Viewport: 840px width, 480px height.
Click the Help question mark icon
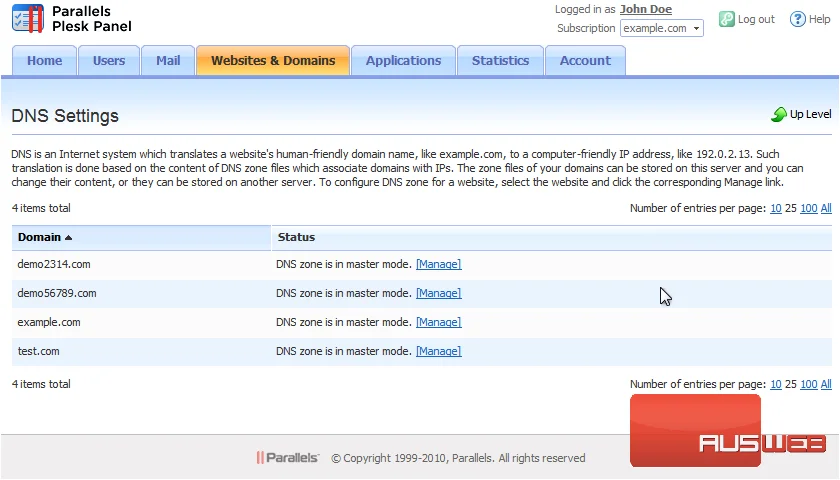pos(797,19)
